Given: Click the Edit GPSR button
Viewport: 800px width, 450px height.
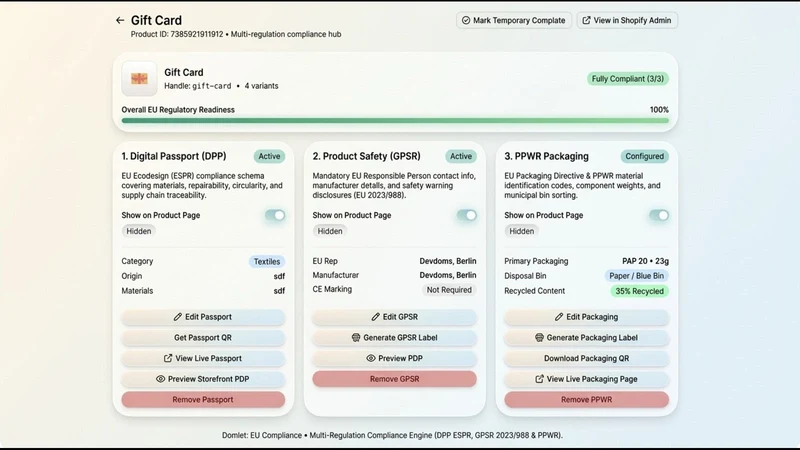Looking at the screenshot, I should point(394,317).
